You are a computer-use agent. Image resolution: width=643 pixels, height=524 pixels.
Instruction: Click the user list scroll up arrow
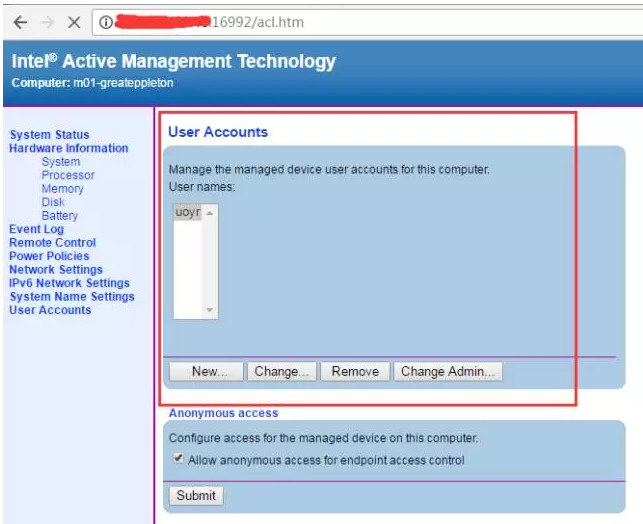pyautogui.click(x=210, y=213)
